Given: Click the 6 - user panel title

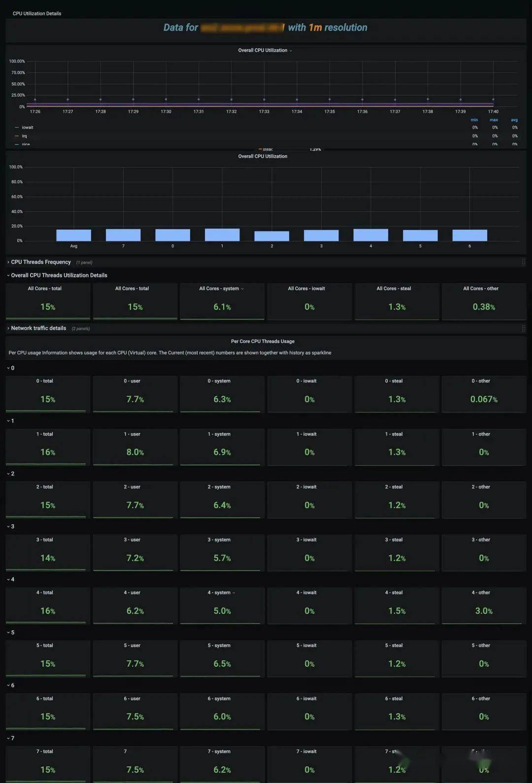Looking at the screenshot, I should tap(132, 699).
